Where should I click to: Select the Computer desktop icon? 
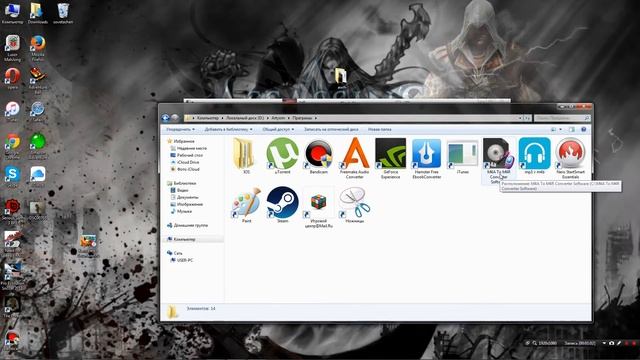(12, 13)
